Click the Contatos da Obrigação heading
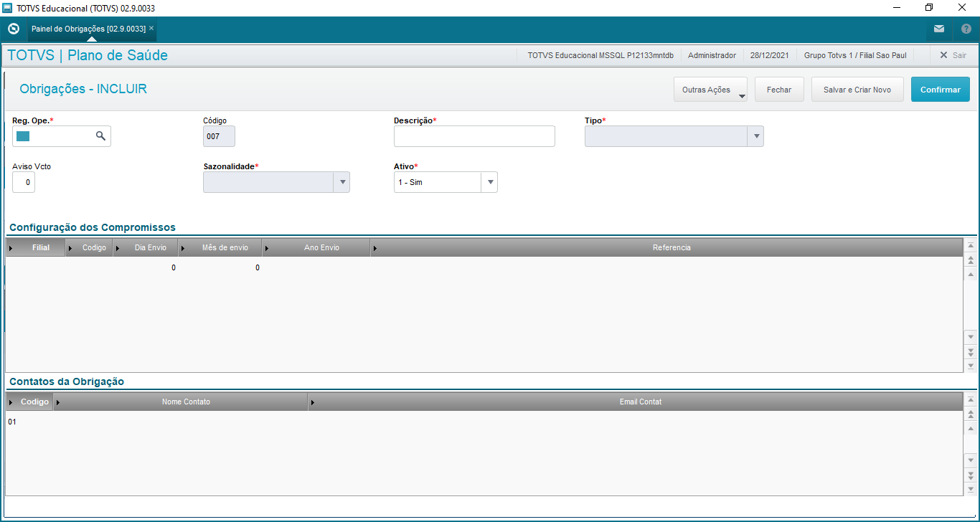Image resolution: width=980 pixels, height=522 pixels. 67,381
